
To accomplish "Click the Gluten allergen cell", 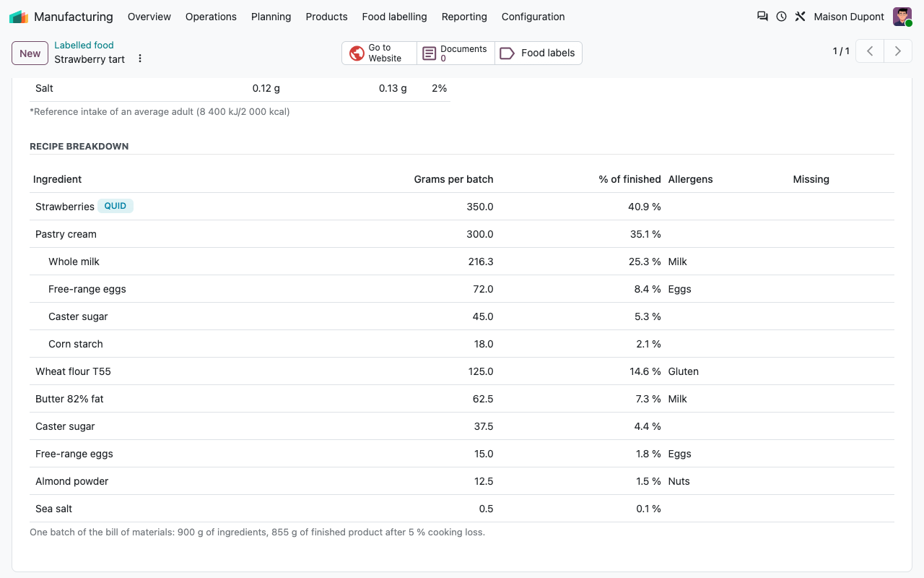I will [x=684, y=371].
